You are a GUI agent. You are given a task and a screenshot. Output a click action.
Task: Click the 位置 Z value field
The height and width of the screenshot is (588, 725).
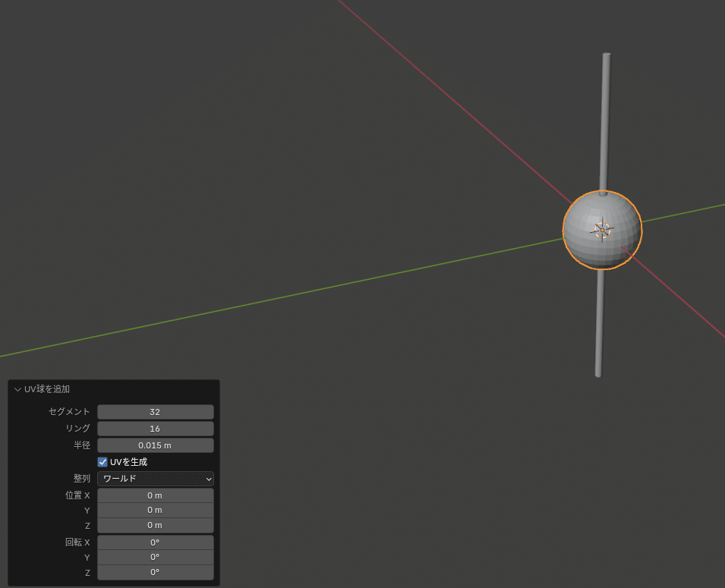pos(156,525)
